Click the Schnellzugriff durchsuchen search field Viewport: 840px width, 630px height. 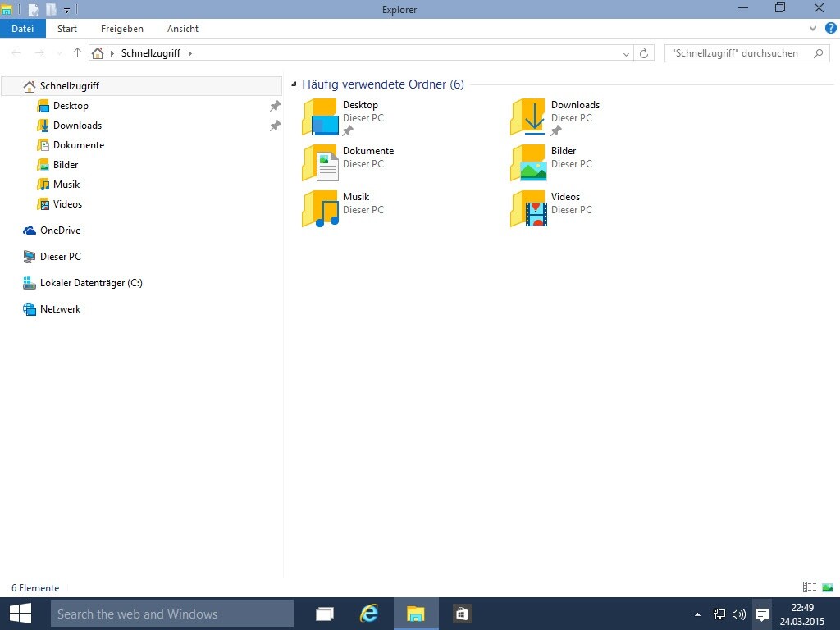click(x=737, y=53)
